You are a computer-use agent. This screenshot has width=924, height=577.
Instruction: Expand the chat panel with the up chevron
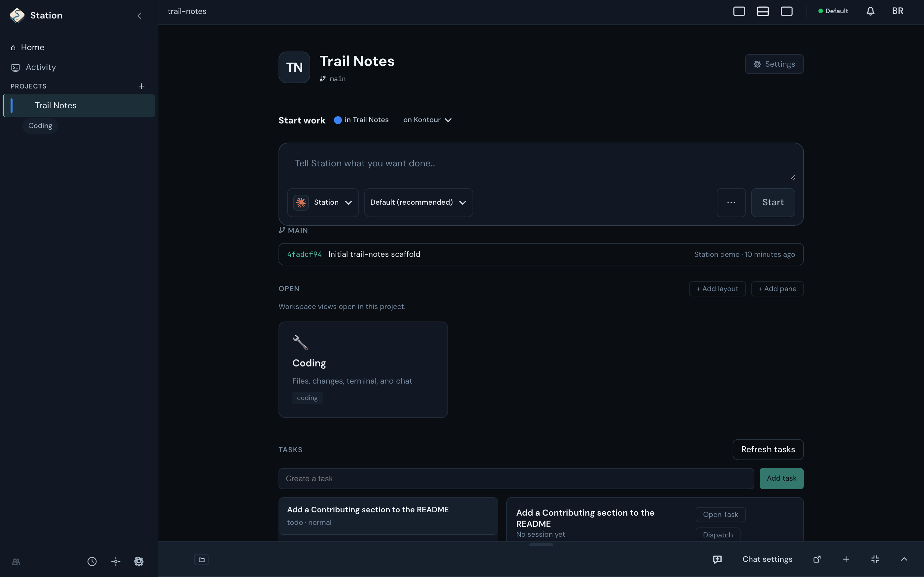(x=904, y=559)
